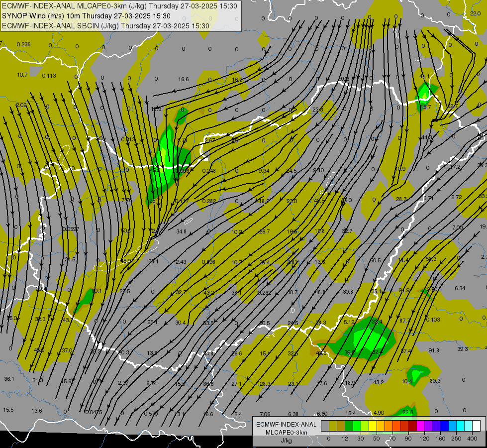Click the map value '0.113'
Viewport: 487px width, 448px height.
point(49,76)
